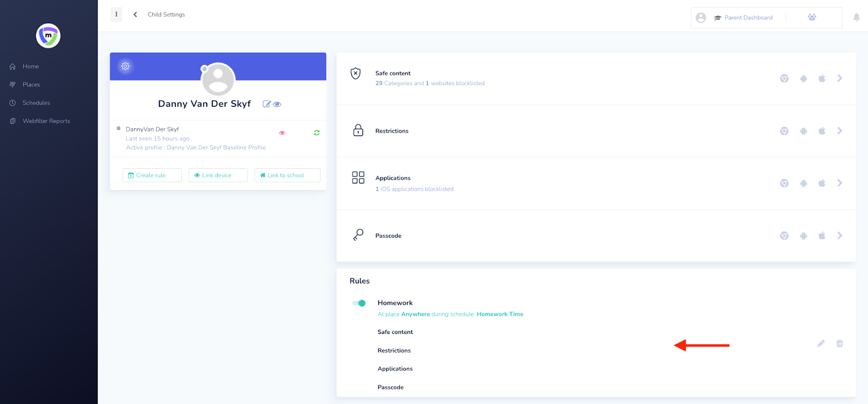
Task: Expand the Applications row chevron
Action: pyautogui.click(x=840, y=183)
